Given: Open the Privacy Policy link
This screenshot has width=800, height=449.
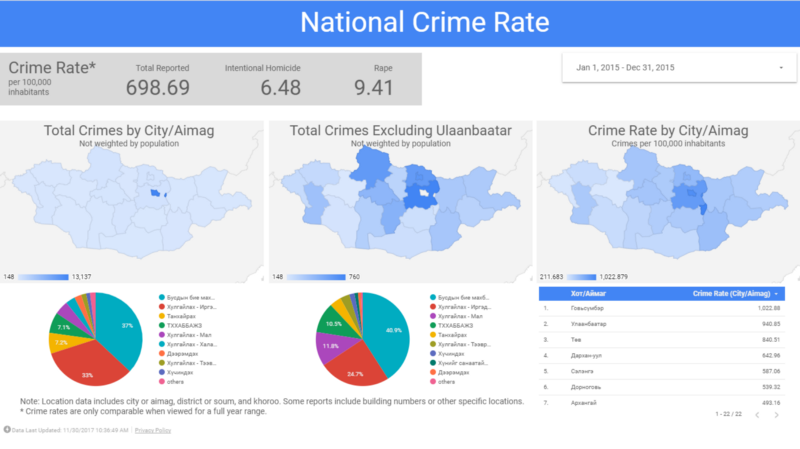Looking at the screenshot, I should pyautogui.click(x=152, y=430).
